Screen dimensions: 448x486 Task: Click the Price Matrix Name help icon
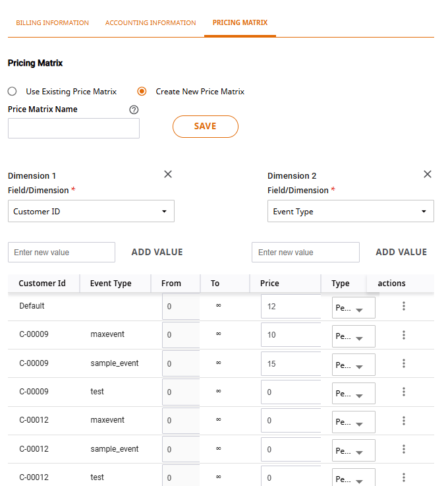[134, 109]
